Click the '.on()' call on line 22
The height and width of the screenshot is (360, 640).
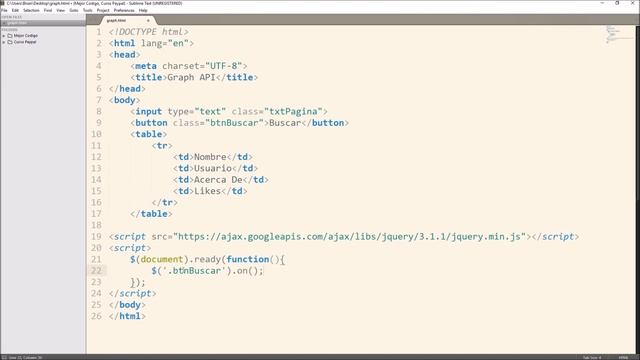click(x=245, y=271)
